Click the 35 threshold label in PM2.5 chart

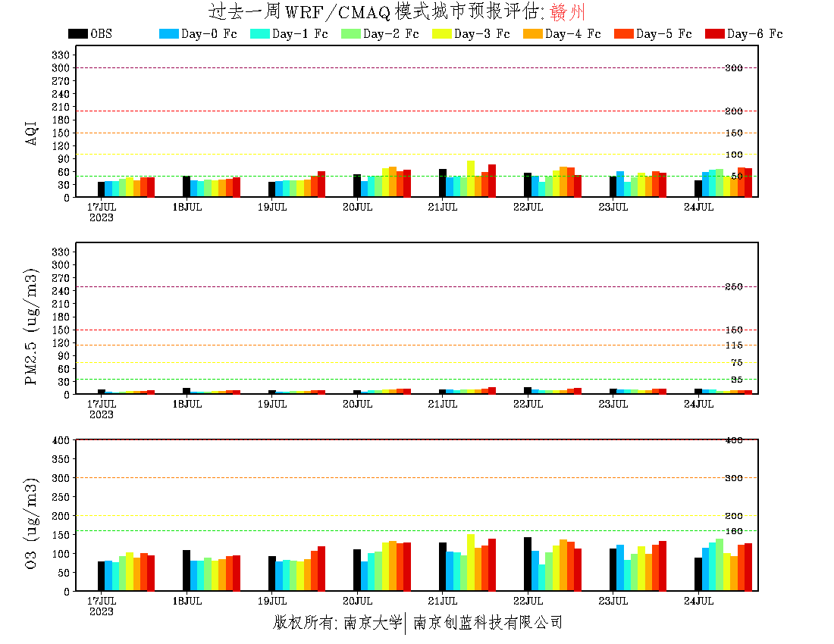pos(737,380)
